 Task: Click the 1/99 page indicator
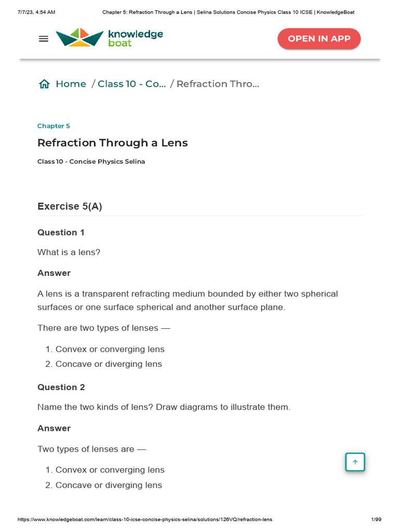click(376, 520)
